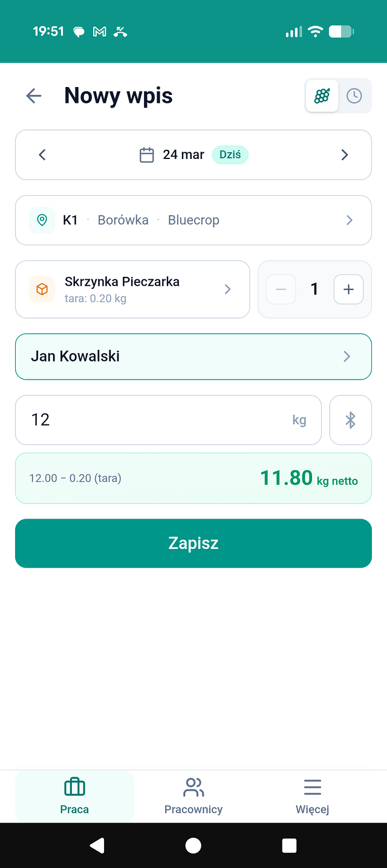Increase the box count with the plus button

click(x=348, y=289)
